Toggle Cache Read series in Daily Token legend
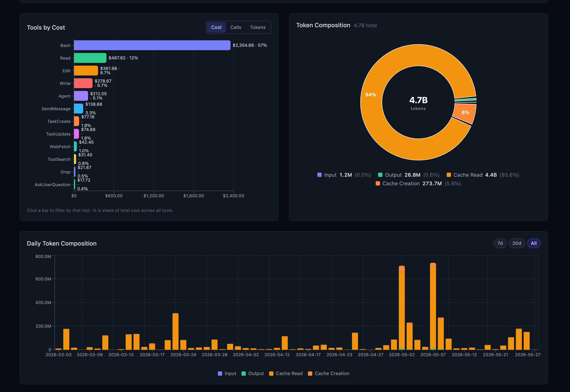Screen dimensions: 570x392 point(286,373)
